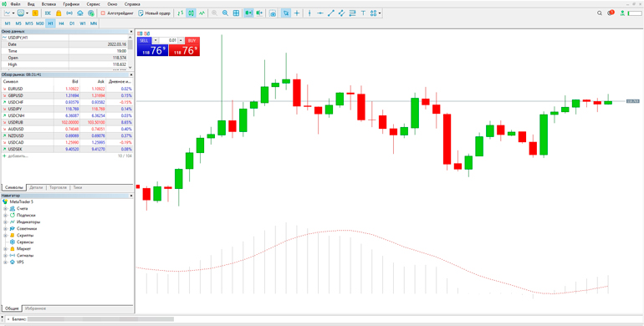Switch to the Торговля tab
Image resolution: width=644 pixels, height=326 pixels.
coord(58,187)
